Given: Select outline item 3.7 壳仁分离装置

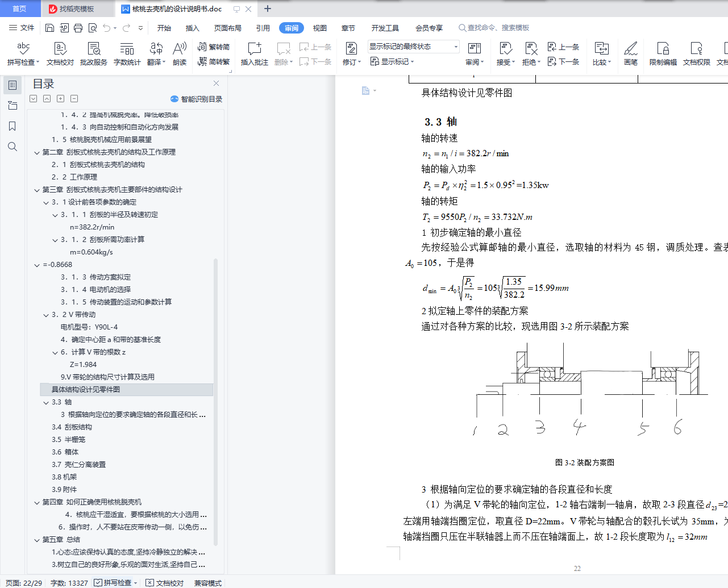Looking at the screenshot, I should tap(78, 465).
